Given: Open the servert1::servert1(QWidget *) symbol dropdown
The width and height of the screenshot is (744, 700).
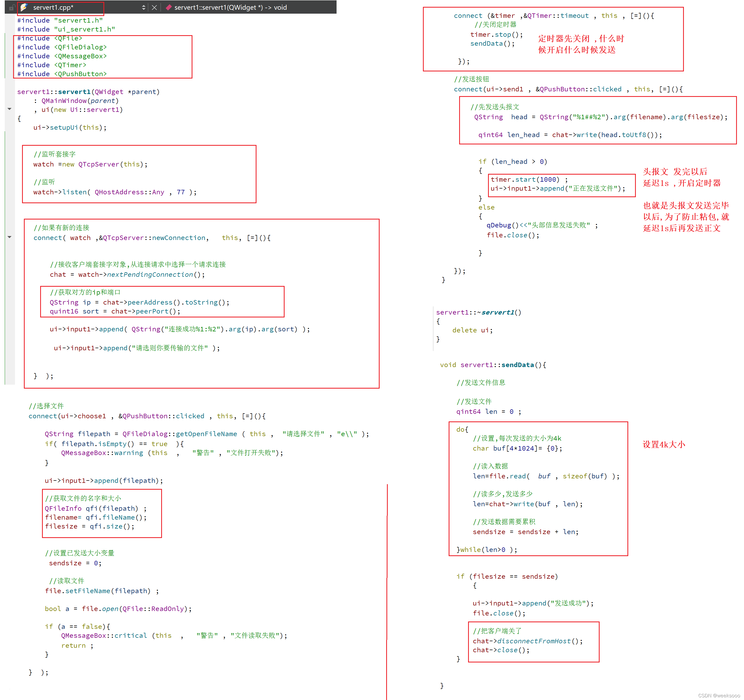Looking at the screenshot, I should click(x=230, y=8).
